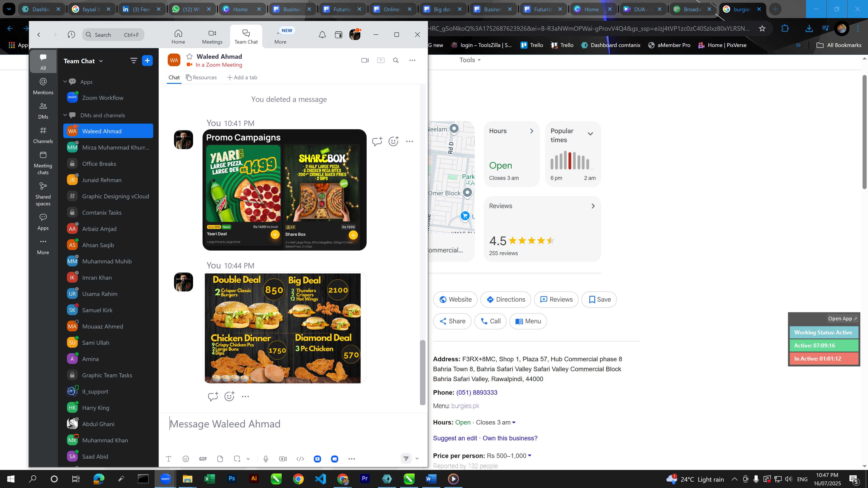Record audio message with microphone icon
The width and height of the screenshot is (868, 488).
coord(266,459)
